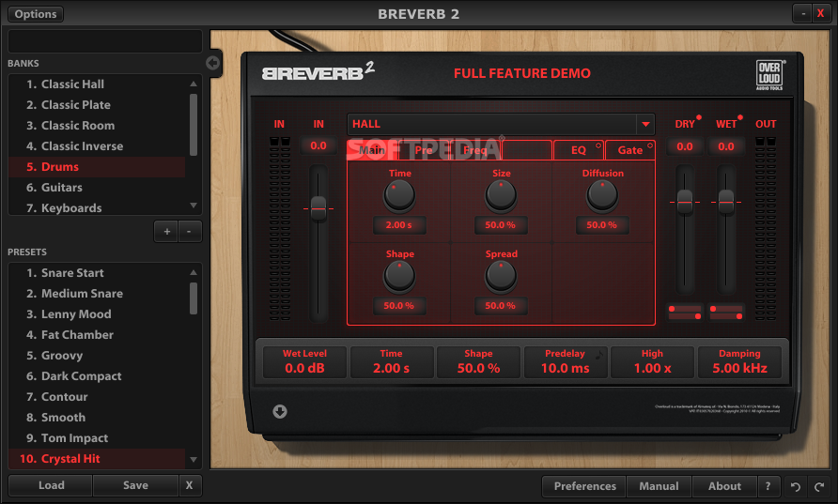The image size is (838, 504).
Task: Click the High 1.00 x quick control
Action: (x=653, y=362)
